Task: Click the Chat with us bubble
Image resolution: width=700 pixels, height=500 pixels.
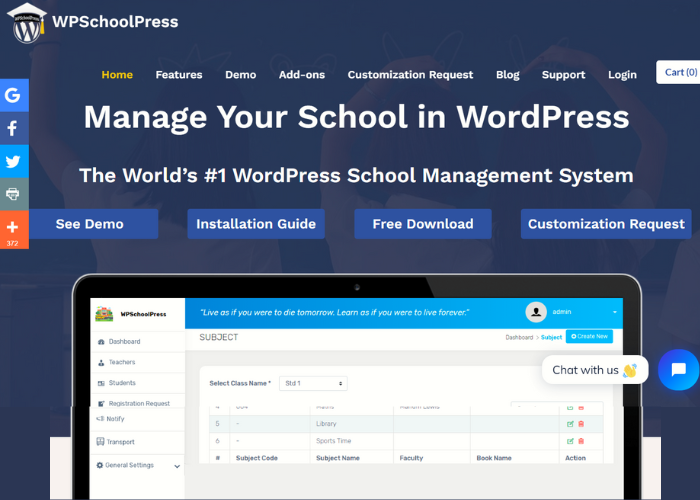Action: coord(595,370)
